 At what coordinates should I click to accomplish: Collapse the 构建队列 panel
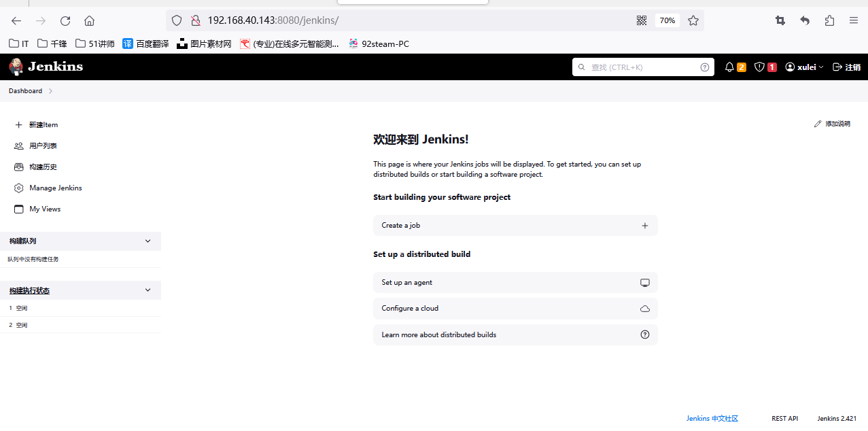[x=148, y=241]
